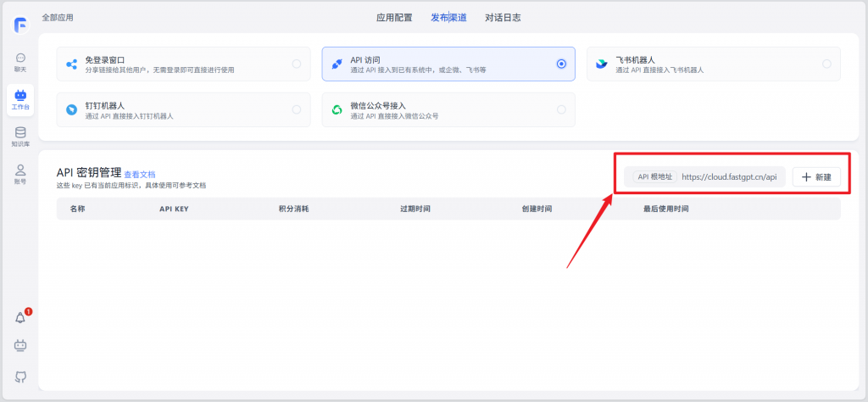The width and height of the screenshot is (868, 402).
Task: Open the GitHub link icon
Action: [x=20, y=376]
